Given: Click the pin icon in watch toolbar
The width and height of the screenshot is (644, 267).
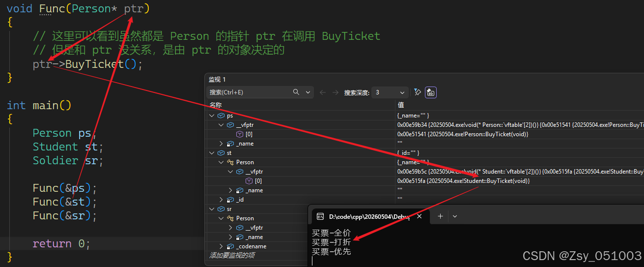Looking at the screenshot, I should 417,92.
